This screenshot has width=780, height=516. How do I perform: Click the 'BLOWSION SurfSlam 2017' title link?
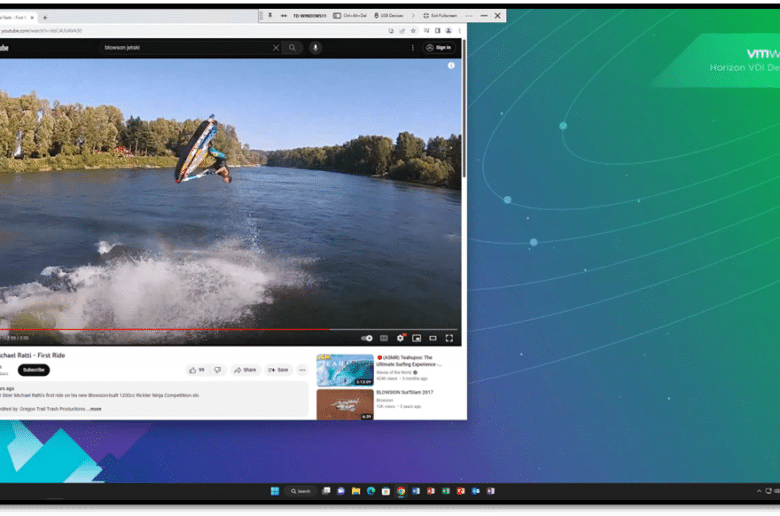[x=404, y=393]
